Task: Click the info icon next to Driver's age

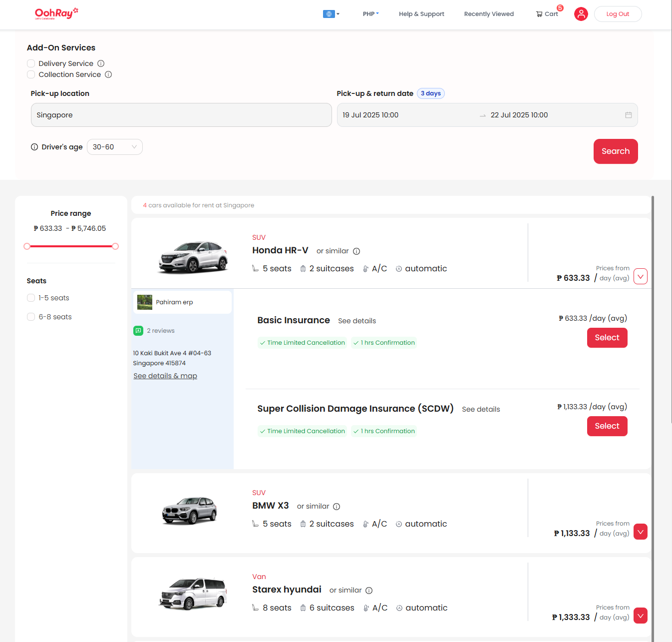Action: point(34,147)
